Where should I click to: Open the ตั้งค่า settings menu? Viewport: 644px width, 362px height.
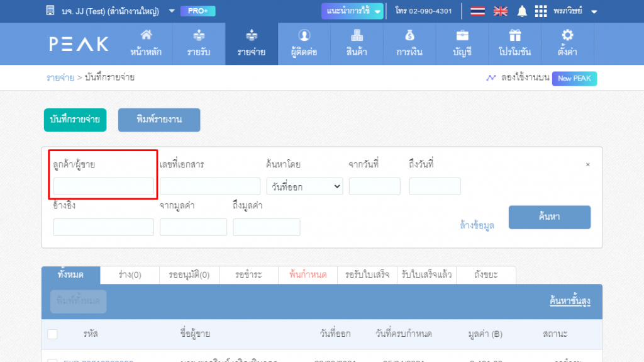(x=567, y=43)
